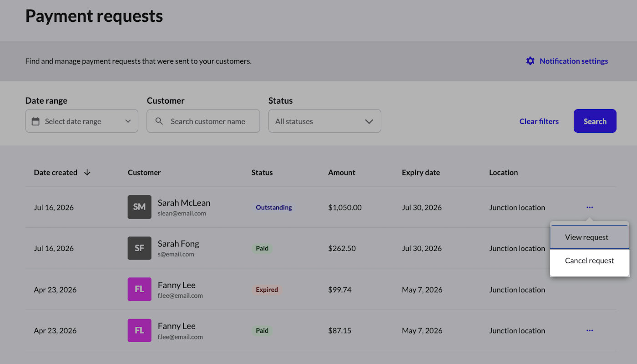
Task: Click Junction location in Sarah McLean's row
Action: [x=517, y=208]
